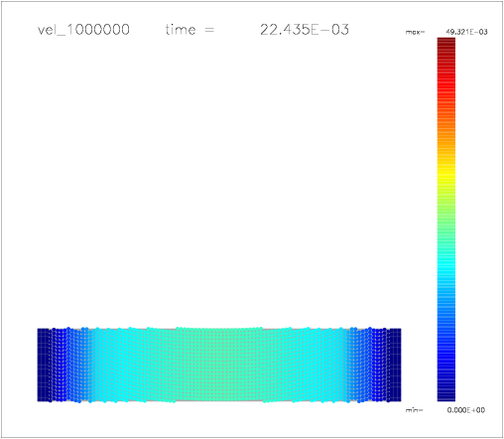Pick orange band on colorbar
This screenshot has height=439, width=504.
pyautogui.click(x=446, y=136)
